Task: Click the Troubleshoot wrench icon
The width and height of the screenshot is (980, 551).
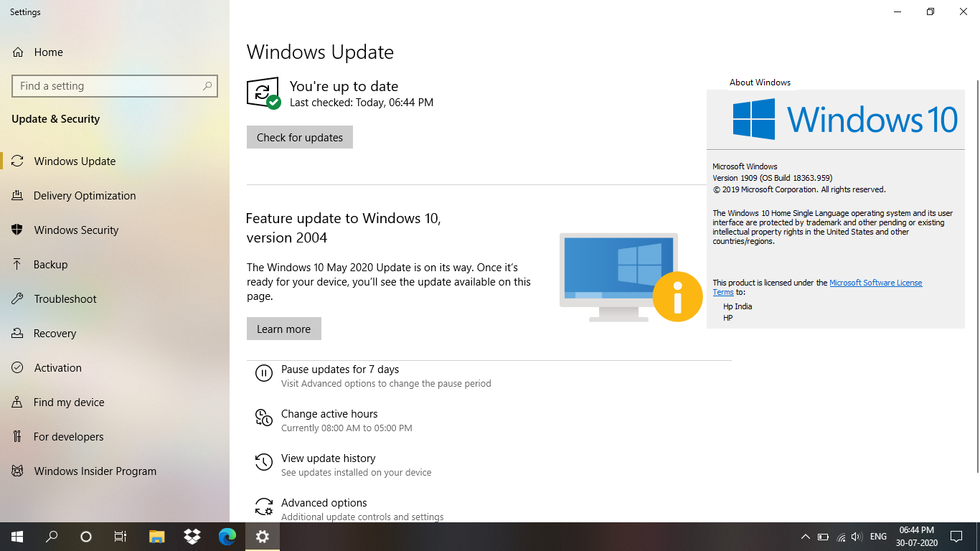Action: 18,299
